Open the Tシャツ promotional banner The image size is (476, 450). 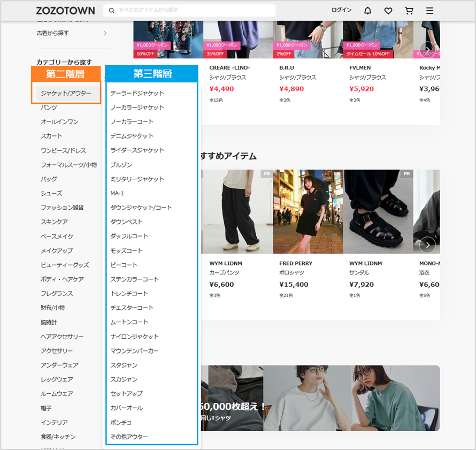pos(320,398)
